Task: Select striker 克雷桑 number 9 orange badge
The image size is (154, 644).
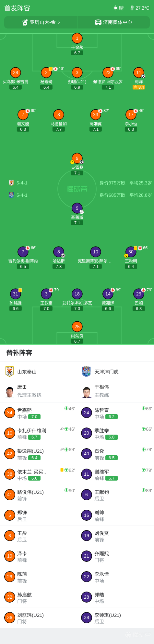Action: (x=77, y=158)
